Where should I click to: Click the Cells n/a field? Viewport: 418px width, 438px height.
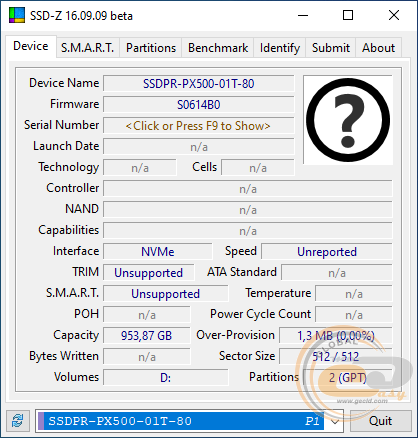[x=258, y=168]
